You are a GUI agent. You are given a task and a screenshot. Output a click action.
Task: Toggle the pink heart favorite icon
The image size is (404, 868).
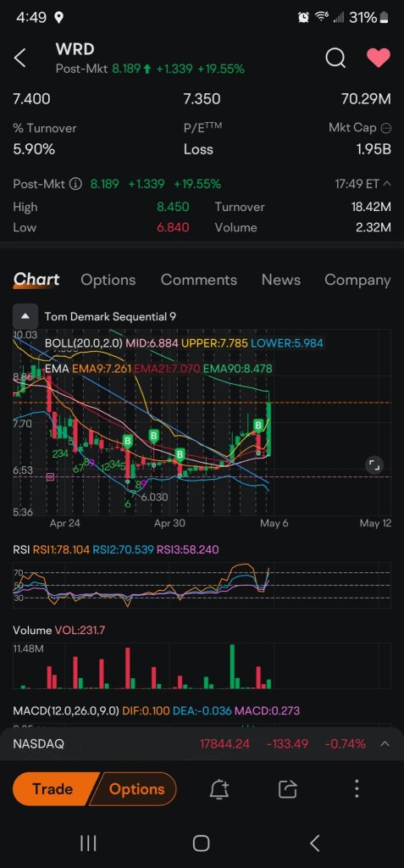pos(379,58)
